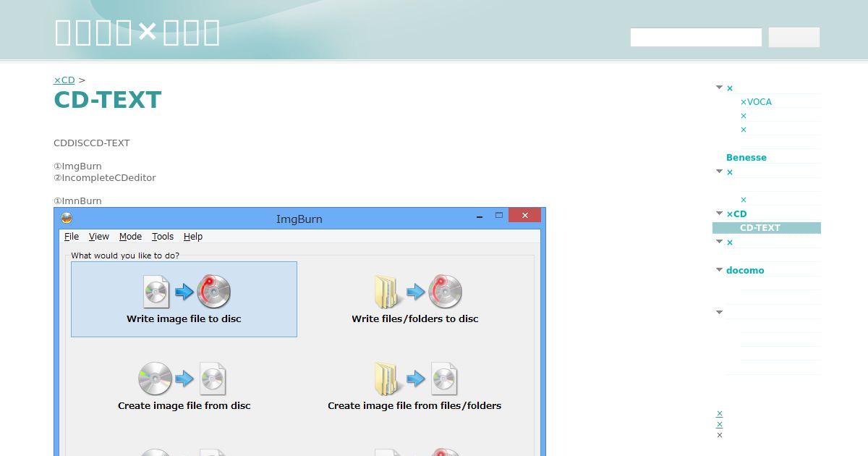Pick Create image file from files/folders icon

pos(415,379)
